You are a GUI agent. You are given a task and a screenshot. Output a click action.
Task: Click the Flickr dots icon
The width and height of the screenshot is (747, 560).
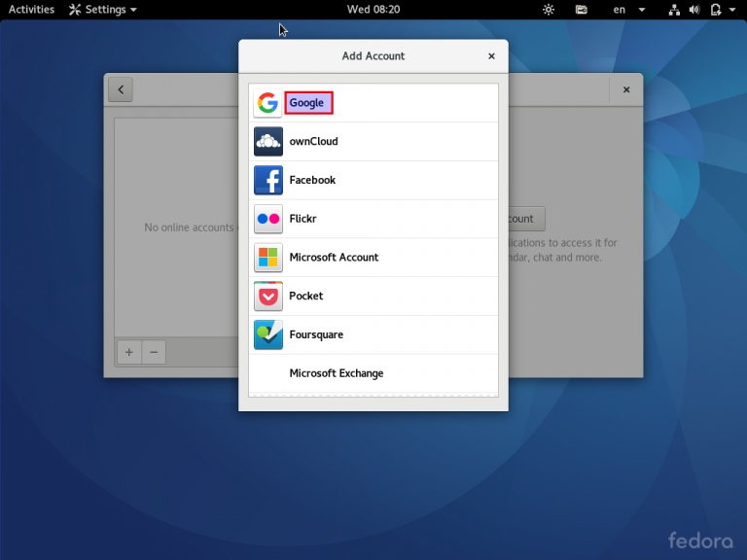coord(267,219)
